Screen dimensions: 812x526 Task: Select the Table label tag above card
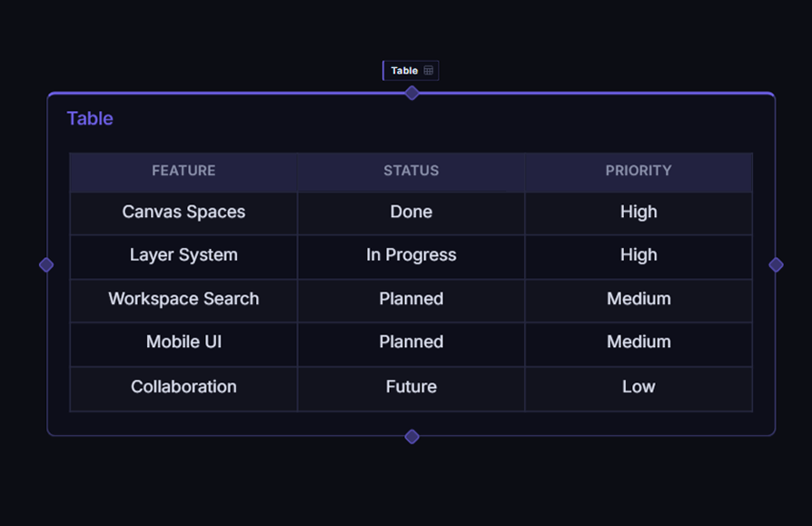pos(411,71)
